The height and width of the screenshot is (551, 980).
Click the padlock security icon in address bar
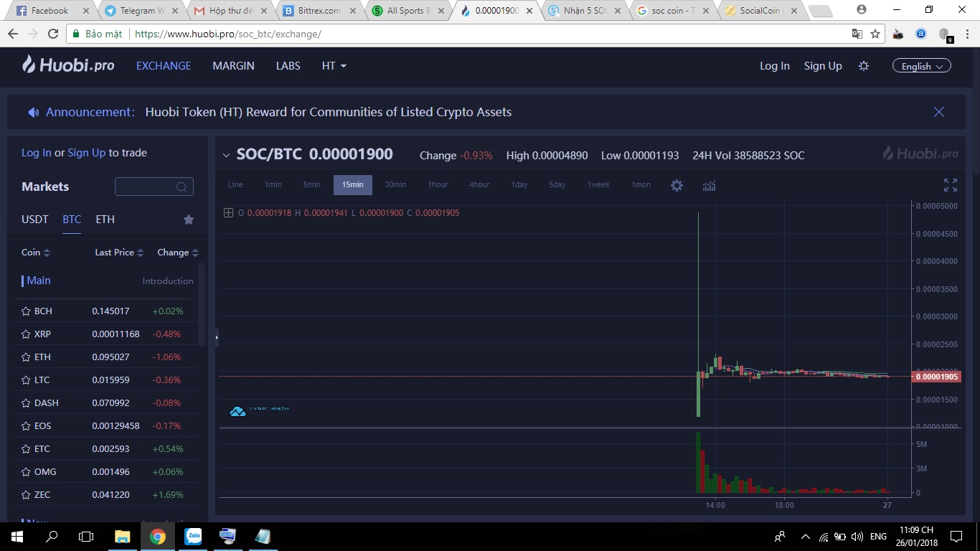point(75,34)
